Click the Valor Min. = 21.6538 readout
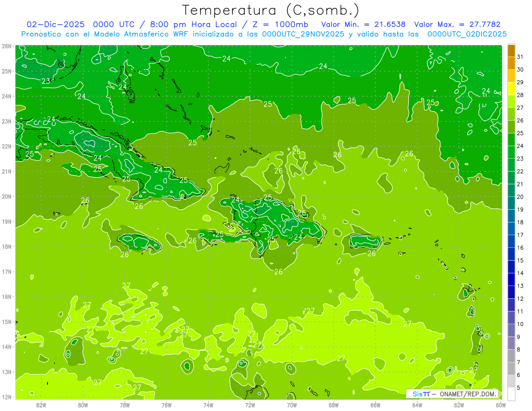 (364, 24)
